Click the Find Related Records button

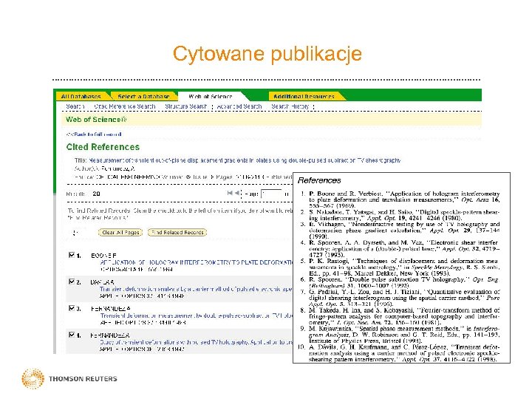[x=177, y=233]
